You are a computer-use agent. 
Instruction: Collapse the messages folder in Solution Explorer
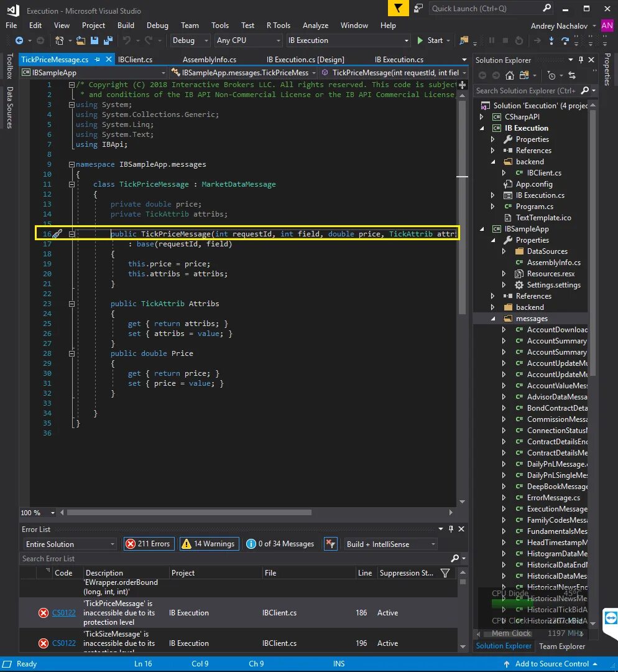(493, 319)
